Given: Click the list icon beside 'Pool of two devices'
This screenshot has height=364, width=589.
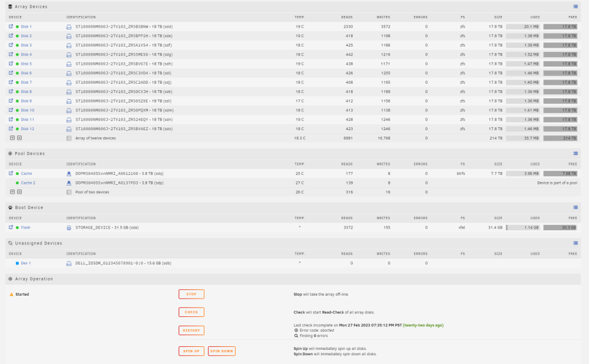Looking at the screenshot, I should [69, 192].
